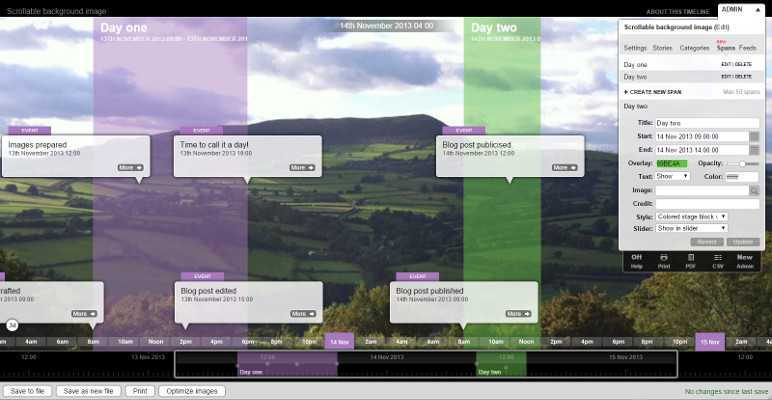The width and height of the screenshot is (772, 400).
Task: Open the Stories tab
Action: pyautogui.click(x=662, y=48)
